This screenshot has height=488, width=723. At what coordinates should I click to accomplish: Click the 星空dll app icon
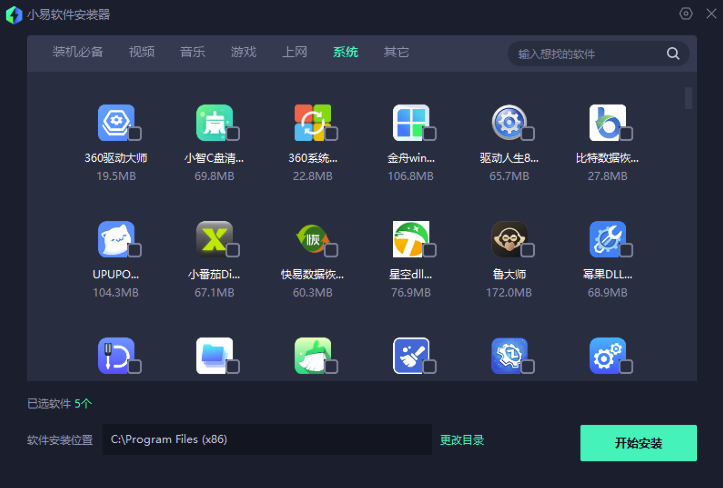[x=411, y=239]
